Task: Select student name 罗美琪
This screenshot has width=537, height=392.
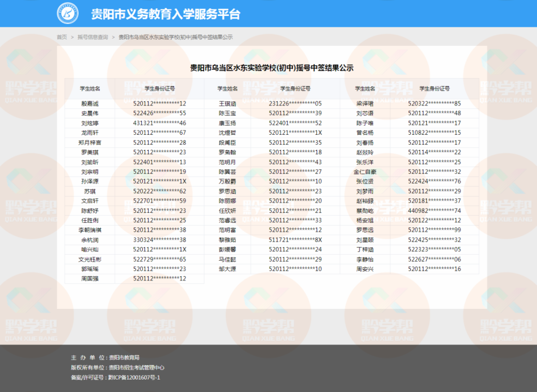Action: coord(89,152)
